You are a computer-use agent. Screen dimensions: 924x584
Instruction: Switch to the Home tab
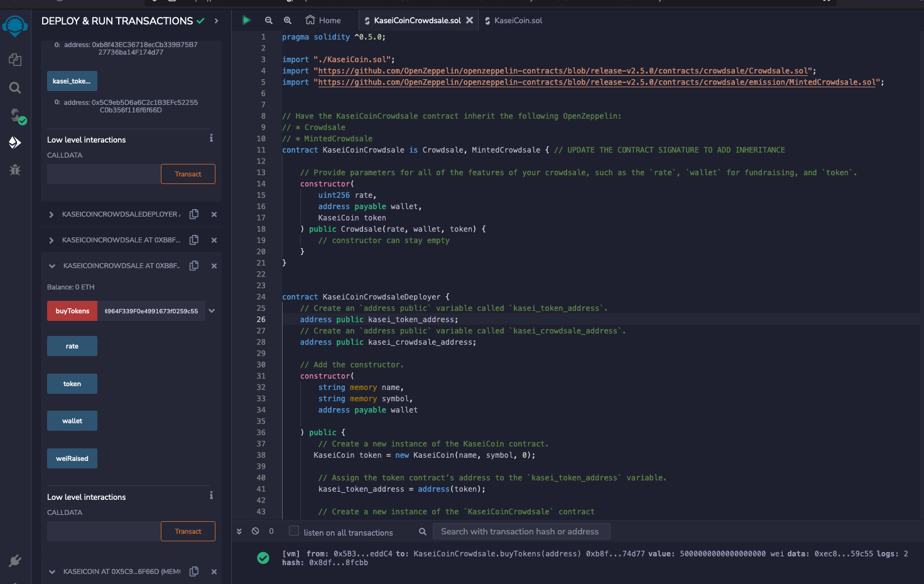[323, 20]
